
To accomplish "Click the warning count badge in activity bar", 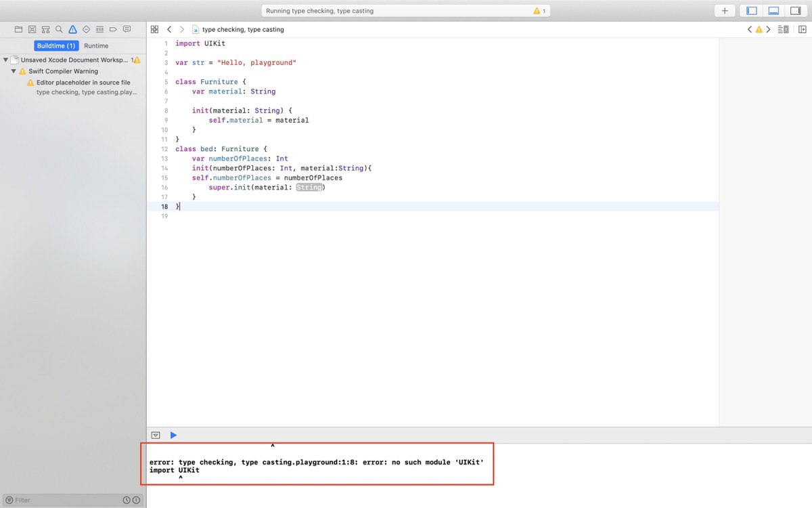I will (x=540, y=11).
